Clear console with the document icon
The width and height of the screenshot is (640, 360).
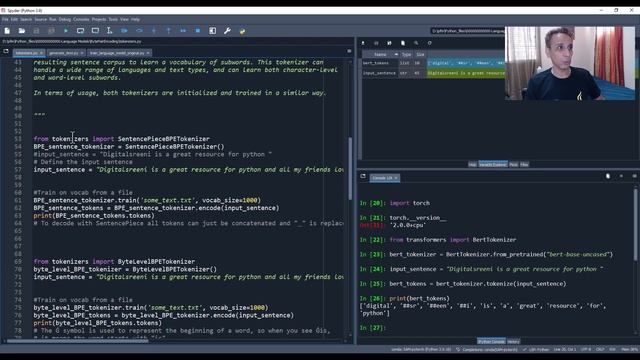click(608, 176)
